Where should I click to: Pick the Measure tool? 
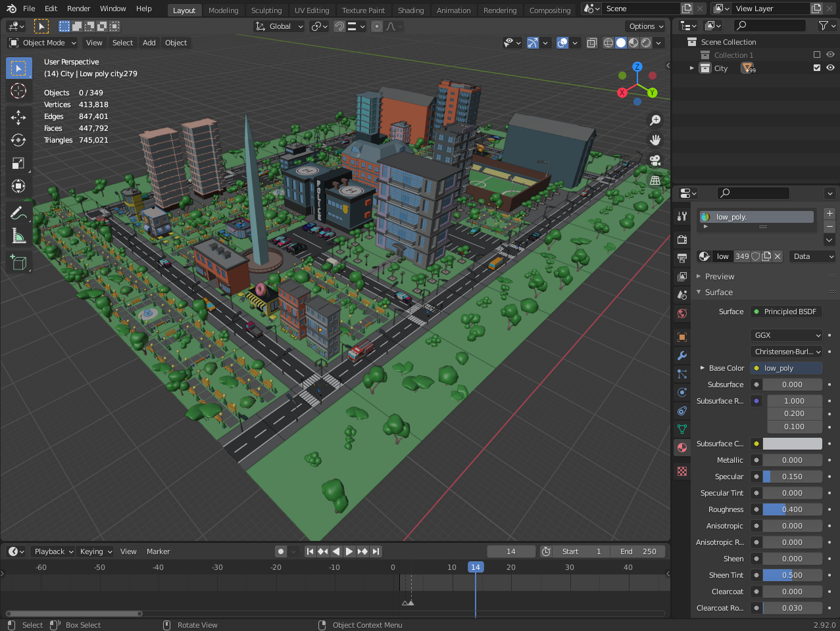tap(18, 236)
